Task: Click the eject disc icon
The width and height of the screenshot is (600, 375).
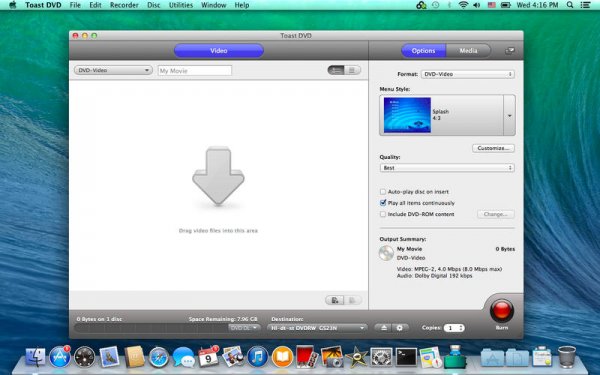Action: point(383,328)
